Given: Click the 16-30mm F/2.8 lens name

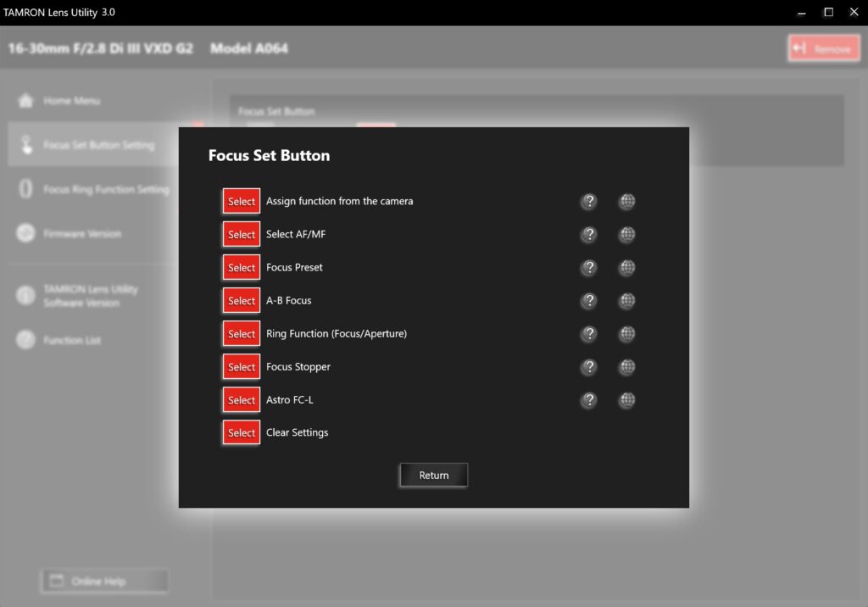Looking at the screenshot, I should pyautogui.click(x=101, y=48).
